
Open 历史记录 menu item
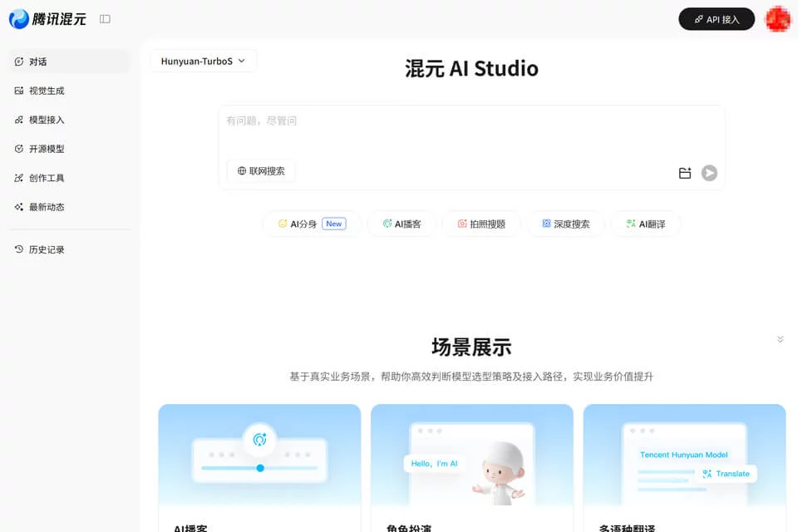pos(69,249)
